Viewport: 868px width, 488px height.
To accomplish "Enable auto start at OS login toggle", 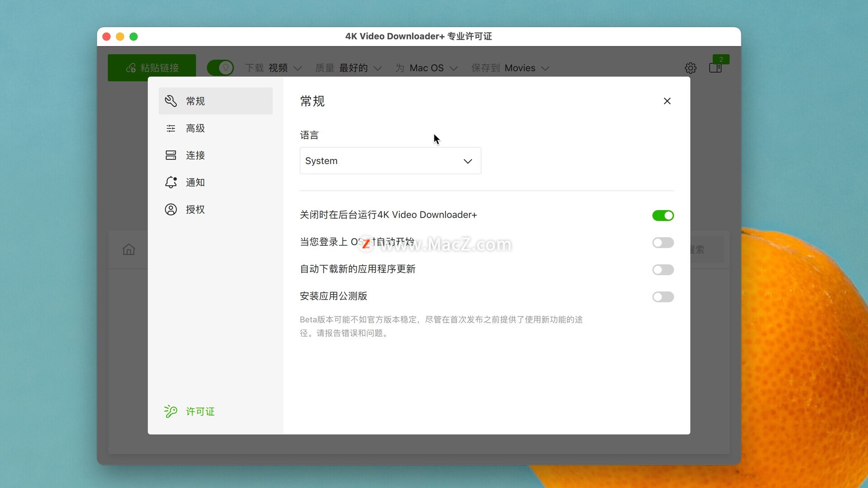I will click(663, 243).
